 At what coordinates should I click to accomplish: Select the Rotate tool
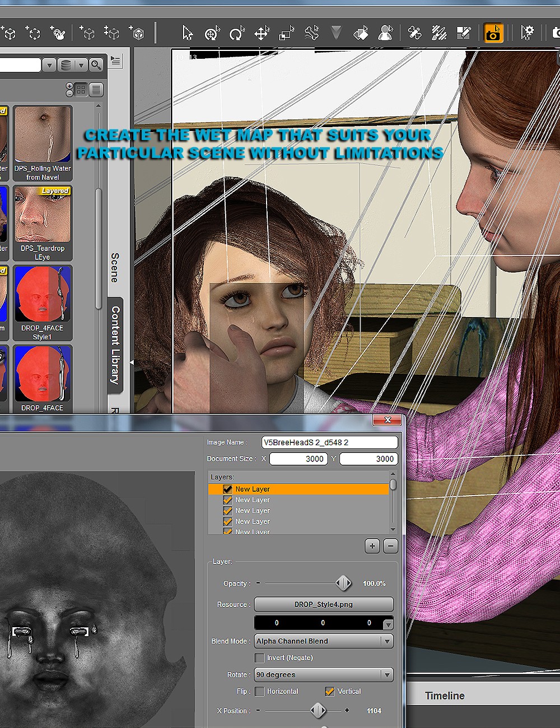pos(237,34)
